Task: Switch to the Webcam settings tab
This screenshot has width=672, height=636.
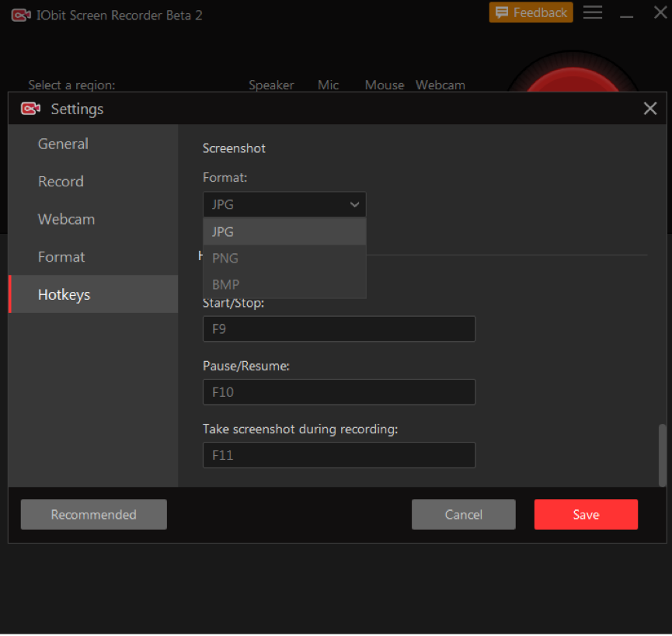Action: point(93,219)
